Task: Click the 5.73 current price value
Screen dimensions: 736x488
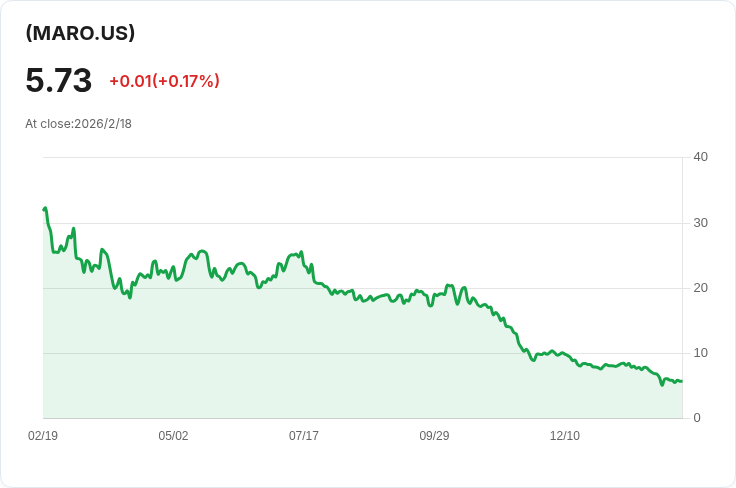Action: click(59, 81)
